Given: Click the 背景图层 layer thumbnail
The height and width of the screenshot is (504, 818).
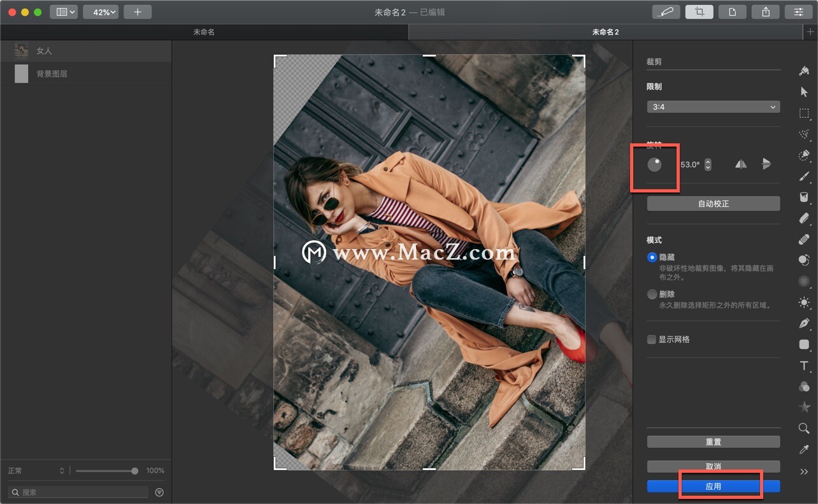Looking at the screenshot, I should pos(22,73).
